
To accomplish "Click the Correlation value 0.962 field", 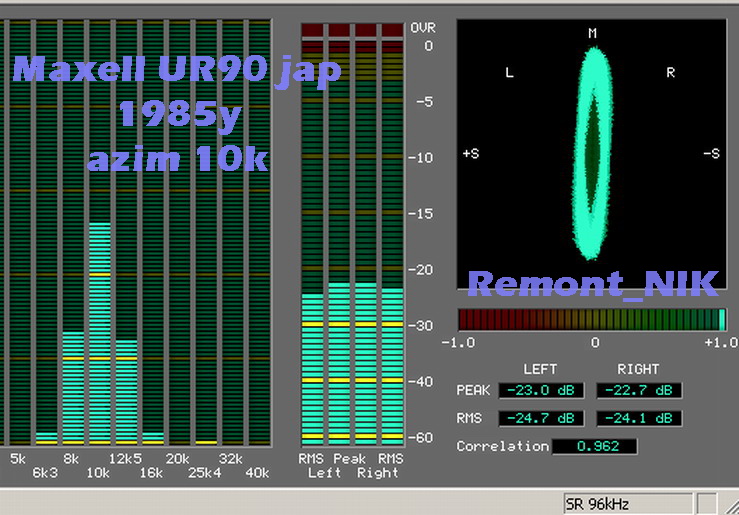I will pyautogui.click(x=594, y=446).
